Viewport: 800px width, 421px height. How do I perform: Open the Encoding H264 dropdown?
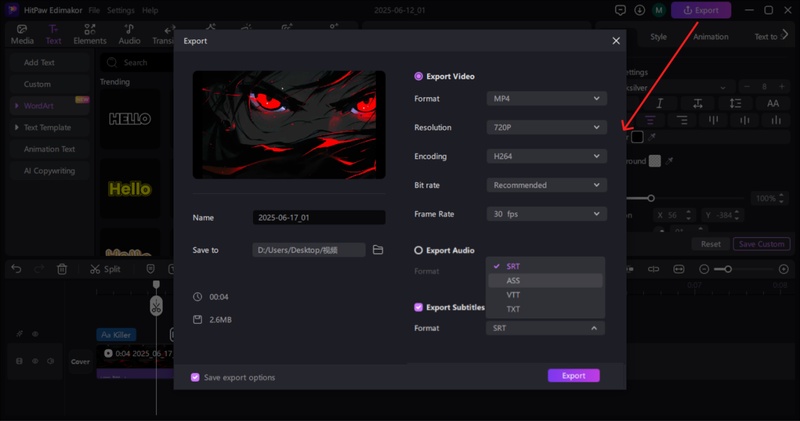pyautogui.click(x=546, y=157)
